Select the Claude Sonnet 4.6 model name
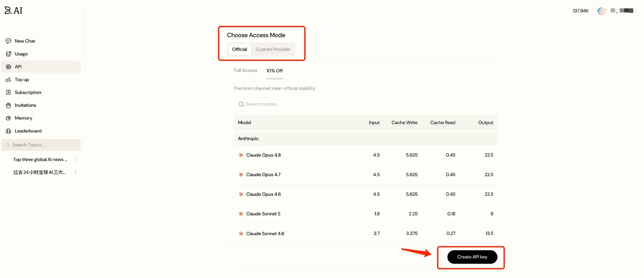Screen dimensions: 644x278 click(265, 233)
